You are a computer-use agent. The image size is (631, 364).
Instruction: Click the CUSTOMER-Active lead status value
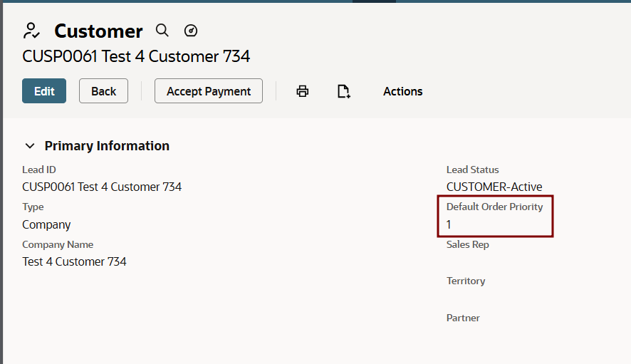point(494,187)
